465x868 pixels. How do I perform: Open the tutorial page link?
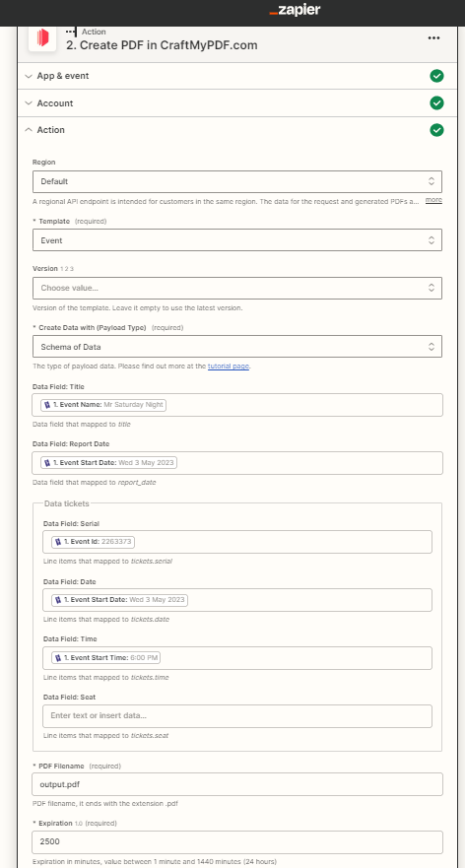229,367
